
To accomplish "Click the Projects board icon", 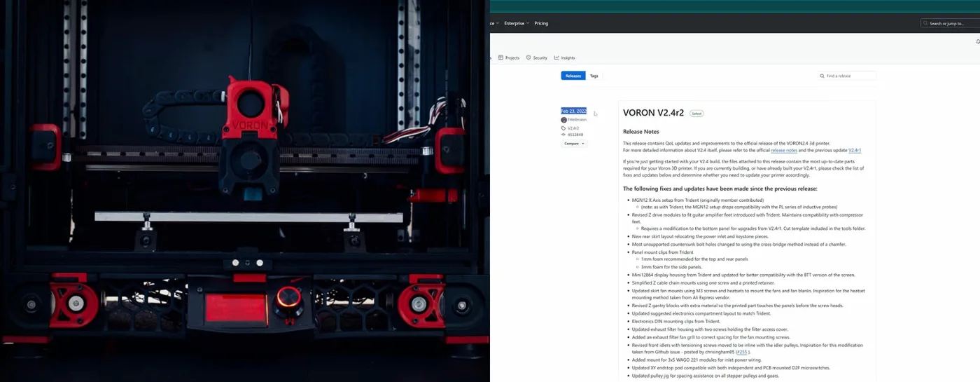I will pos(501,57).
